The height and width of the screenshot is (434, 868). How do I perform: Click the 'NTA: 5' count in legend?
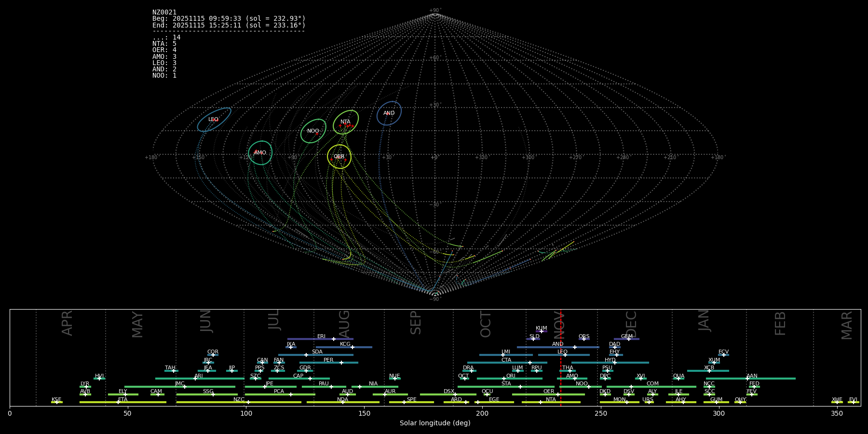(164, 44)
